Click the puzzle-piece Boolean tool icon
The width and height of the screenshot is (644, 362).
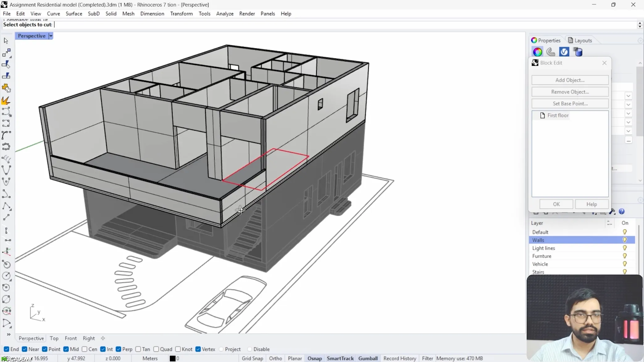[x=6, y=88]
